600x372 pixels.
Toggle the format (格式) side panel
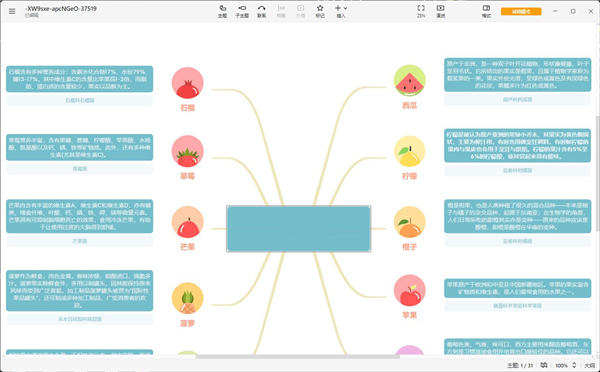point(486,11)
